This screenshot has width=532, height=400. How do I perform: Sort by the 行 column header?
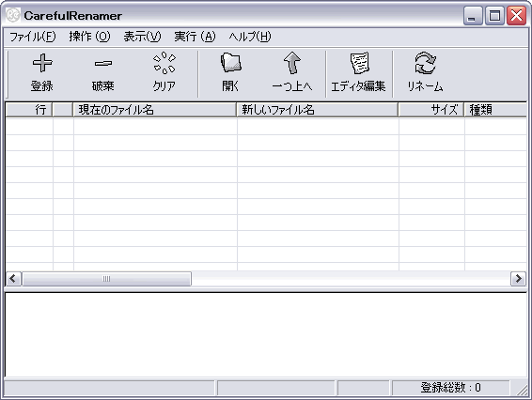29,110
